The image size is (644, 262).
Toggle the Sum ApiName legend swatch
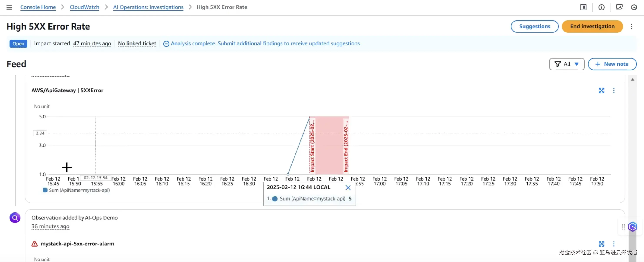pyautogui.click(x=45, y=190)
